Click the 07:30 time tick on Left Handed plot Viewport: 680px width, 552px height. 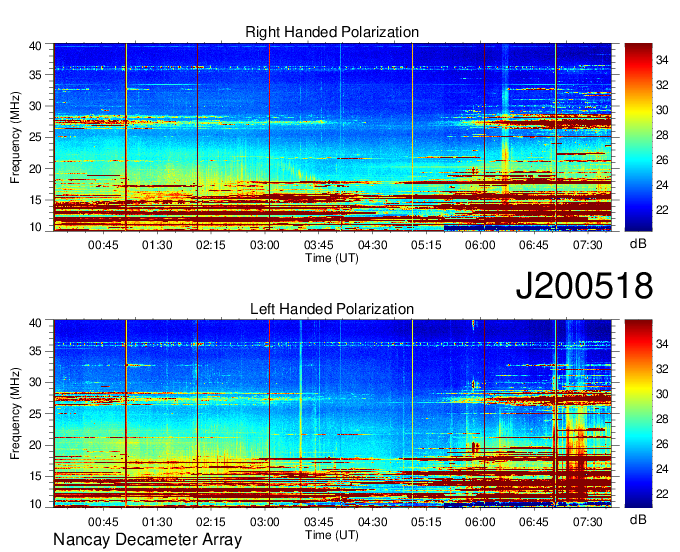588,521
